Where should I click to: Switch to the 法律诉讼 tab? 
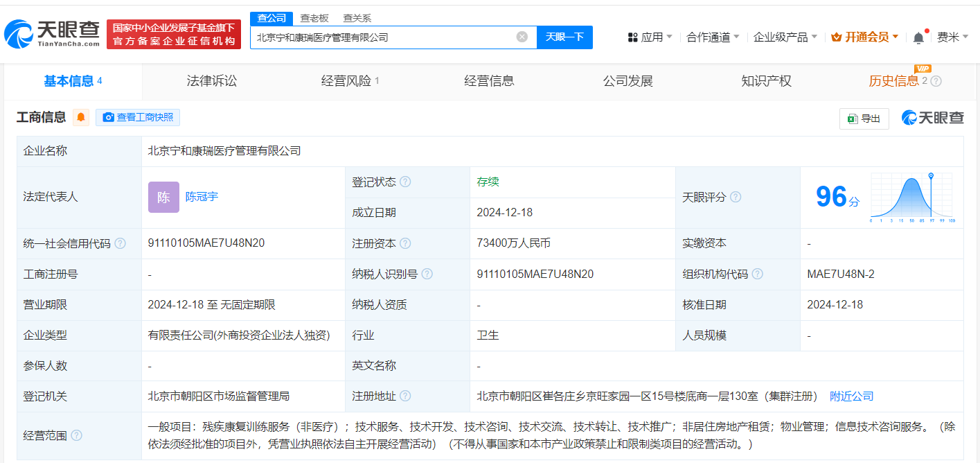[x=212, y=81]
